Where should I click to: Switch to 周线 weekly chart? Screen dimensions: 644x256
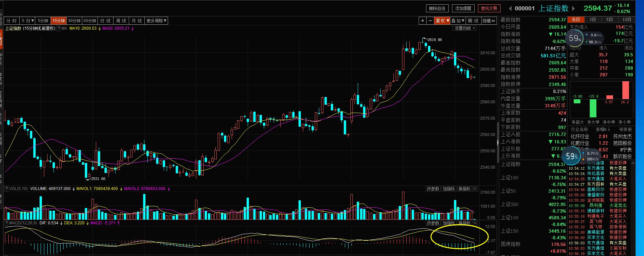(x=121, y=21)
